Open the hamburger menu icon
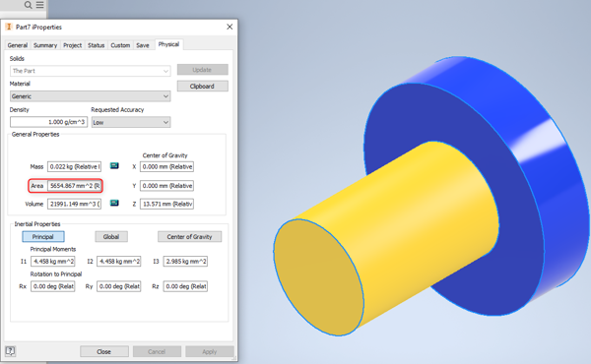Viewport: 591px width, 364px height. (x=39, y=5)
